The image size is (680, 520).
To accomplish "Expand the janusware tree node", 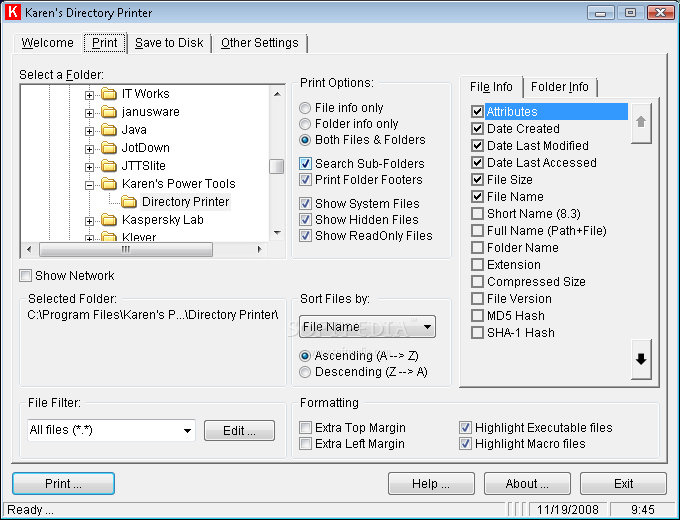I will 89,113.
